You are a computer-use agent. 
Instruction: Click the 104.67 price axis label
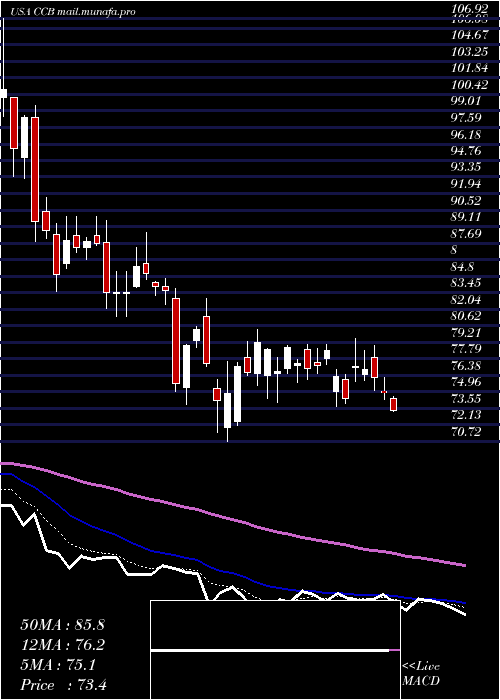(x=467, y=35)
